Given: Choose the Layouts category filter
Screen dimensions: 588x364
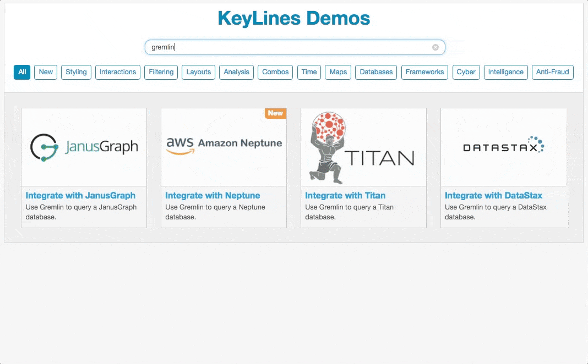Looking at the screenshot, I should click(198, 72).
